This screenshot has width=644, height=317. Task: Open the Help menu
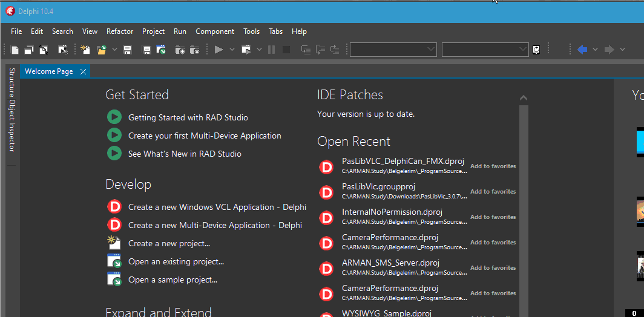click(299, 31)
